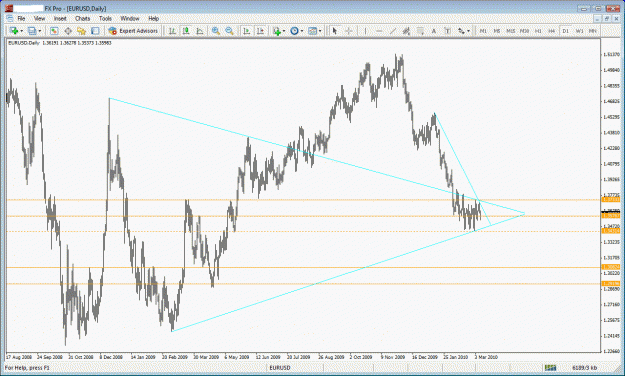Set timeframe to D1
Viewport: 625px width, 376px height.
click(566, 31)
